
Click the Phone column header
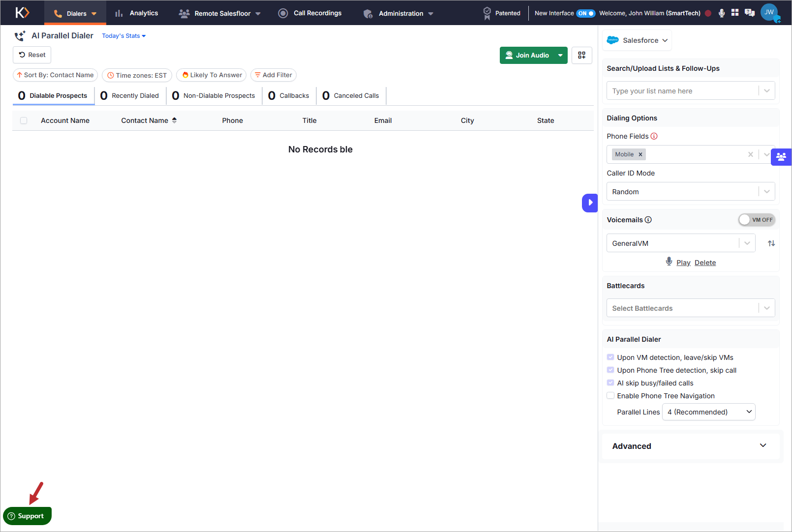(233, 120)
